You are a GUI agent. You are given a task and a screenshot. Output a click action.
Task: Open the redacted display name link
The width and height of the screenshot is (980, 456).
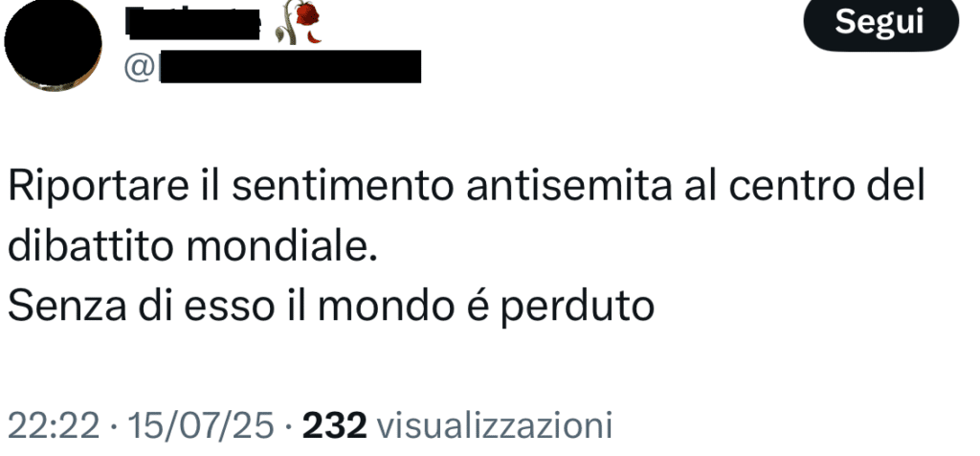(192, 23)
